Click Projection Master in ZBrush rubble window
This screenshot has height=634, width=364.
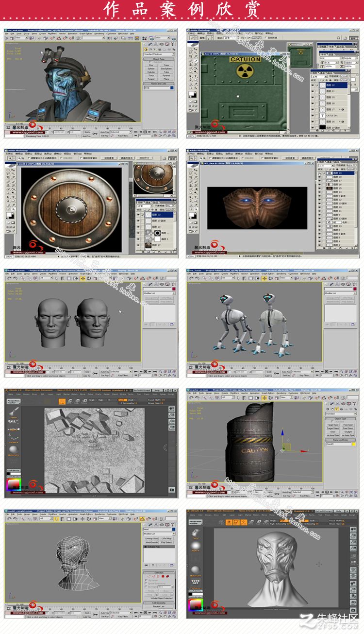click(14, 401)
